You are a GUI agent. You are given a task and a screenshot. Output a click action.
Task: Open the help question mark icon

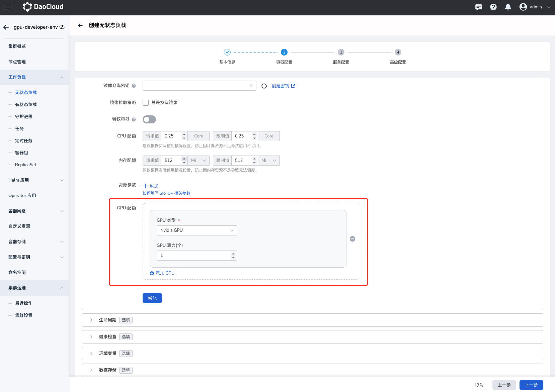point(493,7)
